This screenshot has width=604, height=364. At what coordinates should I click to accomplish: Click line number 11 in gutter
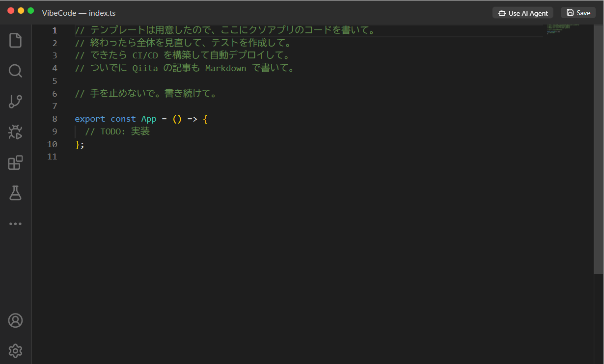[x=52, y=156]
